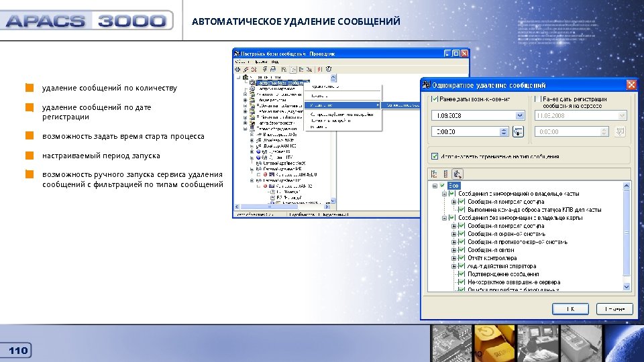Click the collapse-all tree icon above the message types list

[x=445, y=174]
